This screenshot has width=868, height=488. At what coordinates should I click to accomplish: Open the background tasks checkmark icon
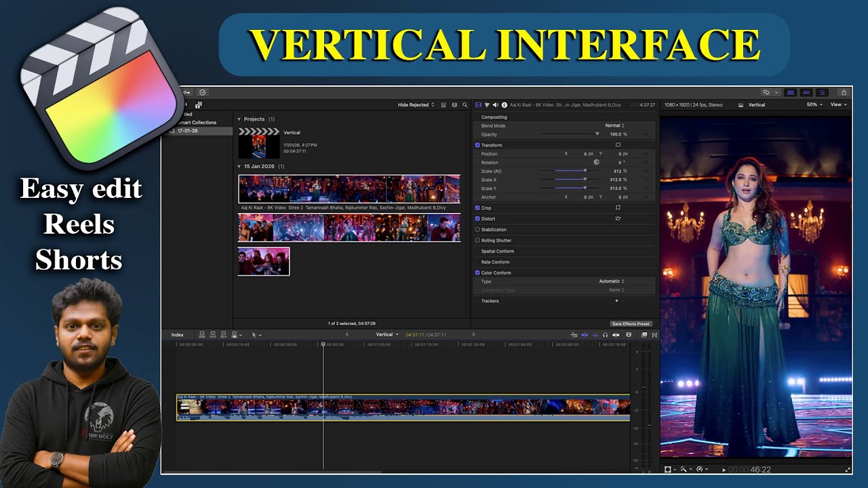tap(202, 92)
